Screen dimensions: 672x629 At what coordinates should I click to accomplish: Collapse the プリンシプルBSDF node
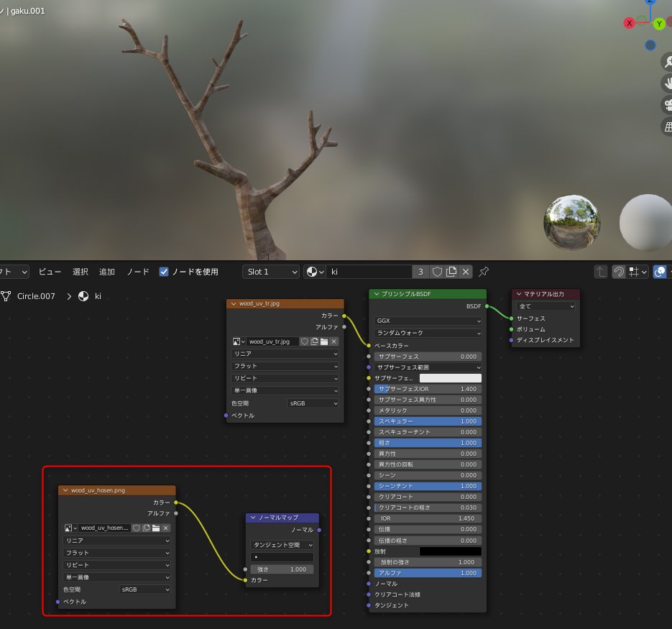coord(376,294)
